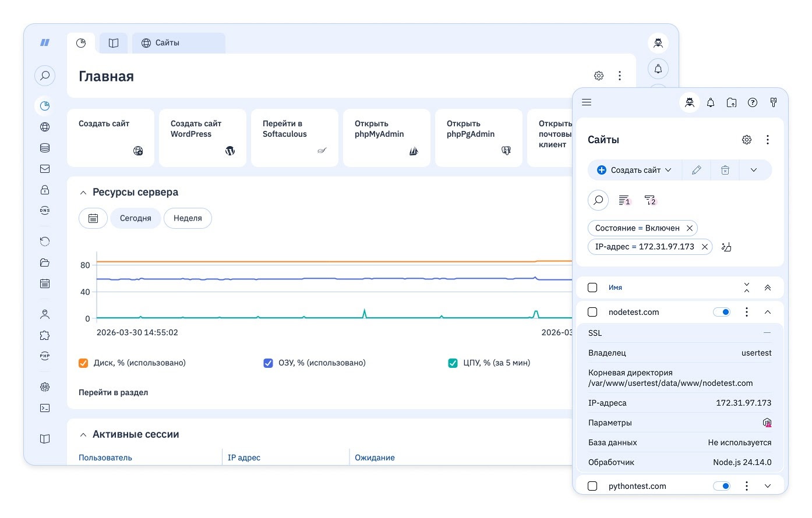Select the pythontest.com row checkbox
812x518 pixels.
pos(592,486)
